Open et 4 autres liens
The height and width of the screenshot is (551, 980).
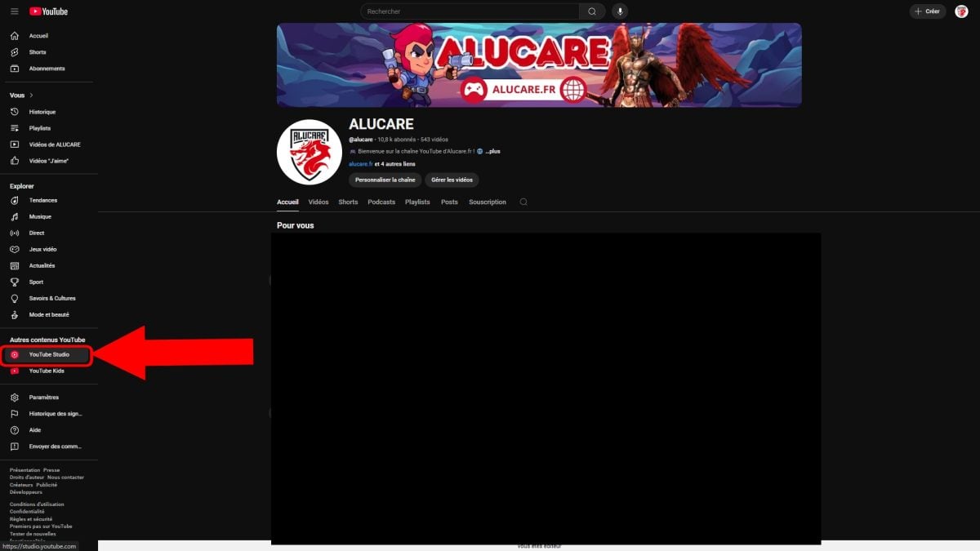394,164
